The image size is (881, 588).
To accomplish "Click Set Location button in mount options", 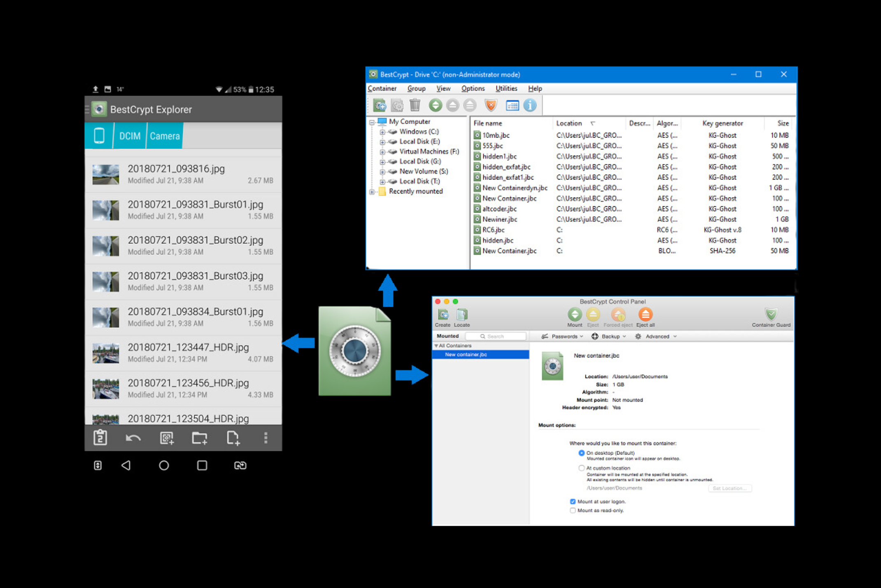I will coord(730,488).
